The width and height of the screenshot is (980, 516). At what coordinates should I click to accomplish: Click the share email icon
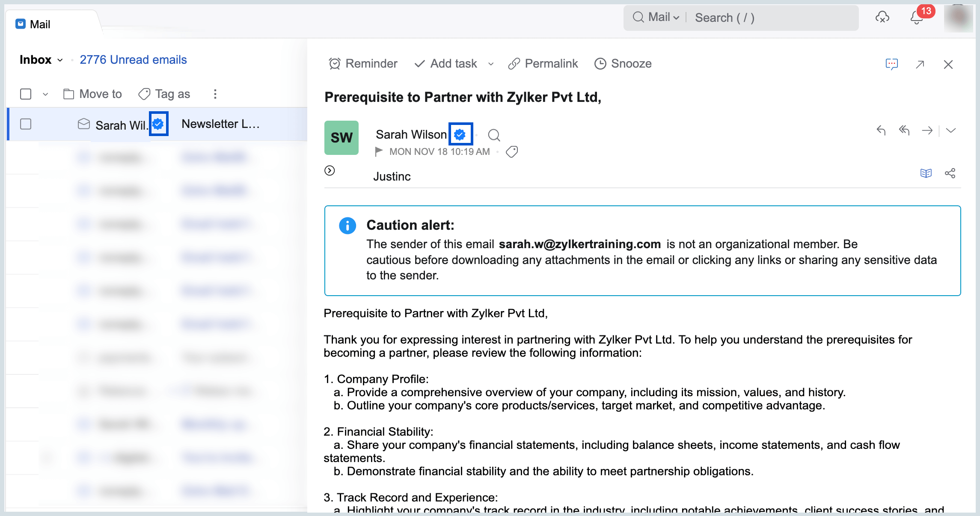(950, 173)
